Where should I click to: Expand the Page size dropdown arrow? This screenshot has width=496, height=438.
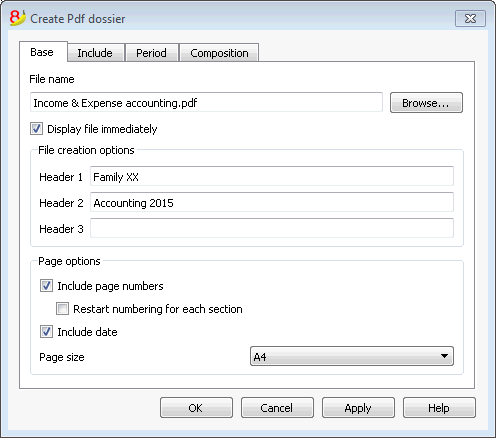(x=444, y=356)
